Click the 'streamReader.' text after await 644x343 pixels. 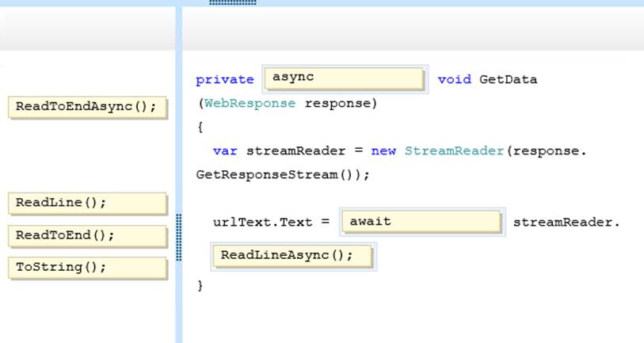coord(566,223)
